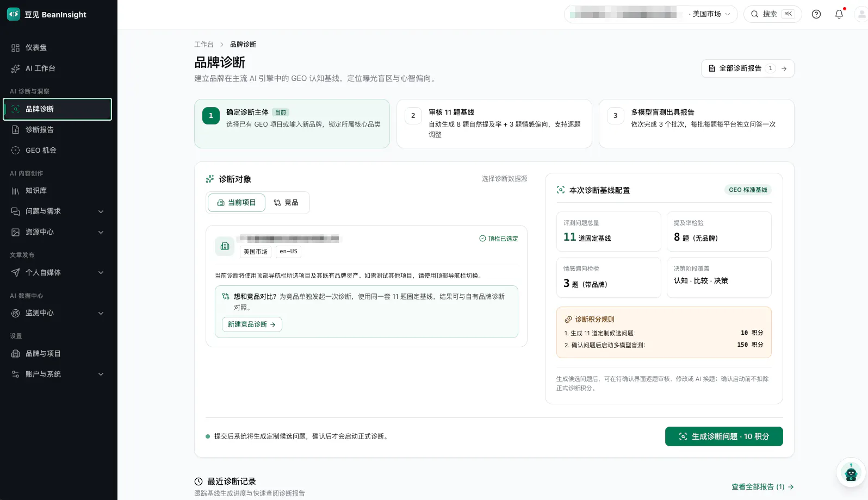Image resolution: width=868 pixels, height=500 pixels.
Task: Open 诊断报告 document icon in sidebar
Action: pyautogui.click(x=15, y=130)
